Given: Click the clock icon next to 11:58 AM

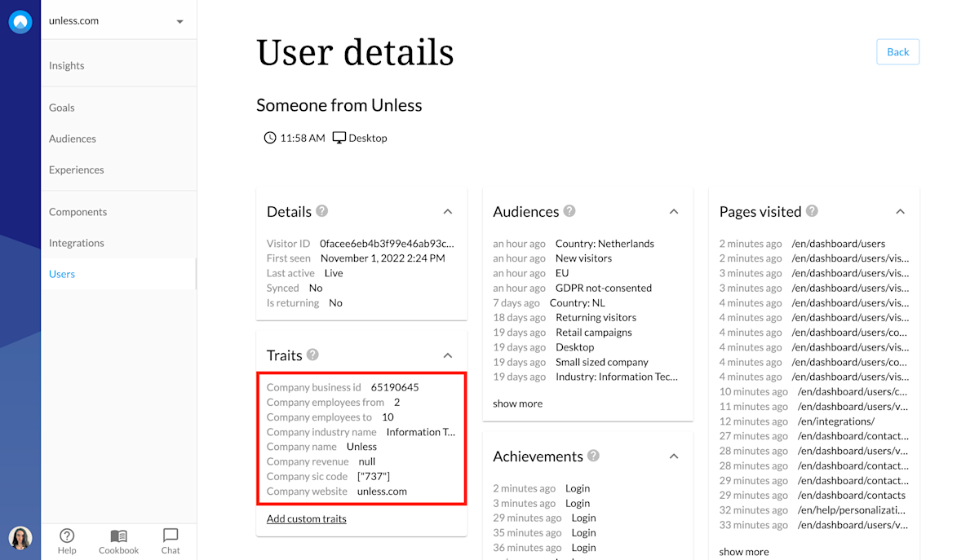Looking at the screenshot, I should coord(270,138).
